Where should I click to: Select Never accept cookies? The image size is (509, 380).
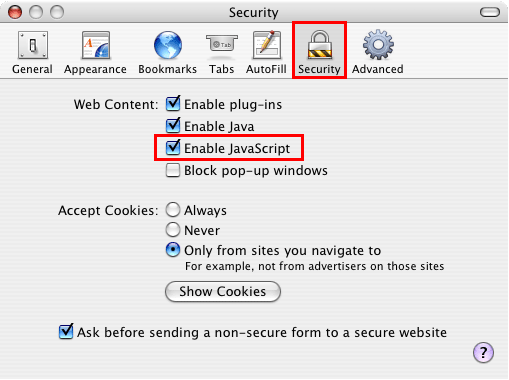coord(173,230)
